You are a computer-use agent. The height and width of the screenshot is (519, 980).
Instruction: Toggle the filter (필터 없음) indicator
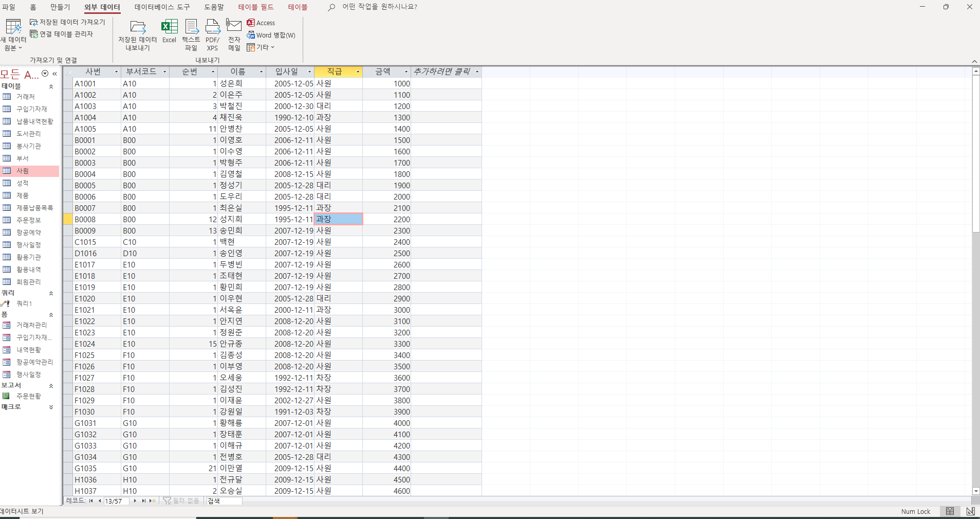click(181, 501)
